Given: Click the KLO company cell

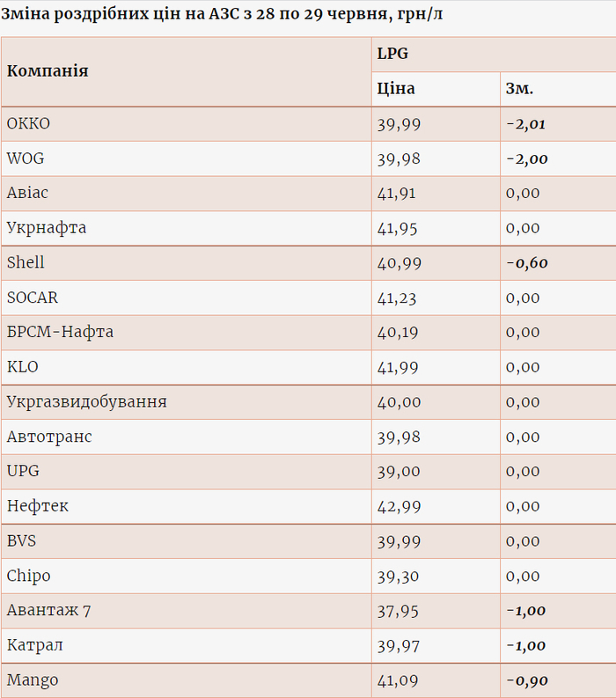Looking at the screenshot, I should [23, 367].
